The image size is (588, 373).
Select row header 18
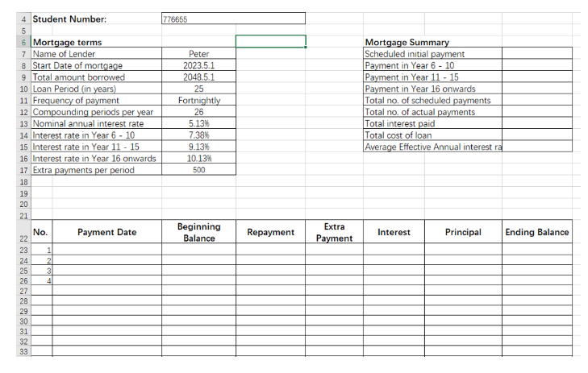pyautogui.click(x=23, y=182)
